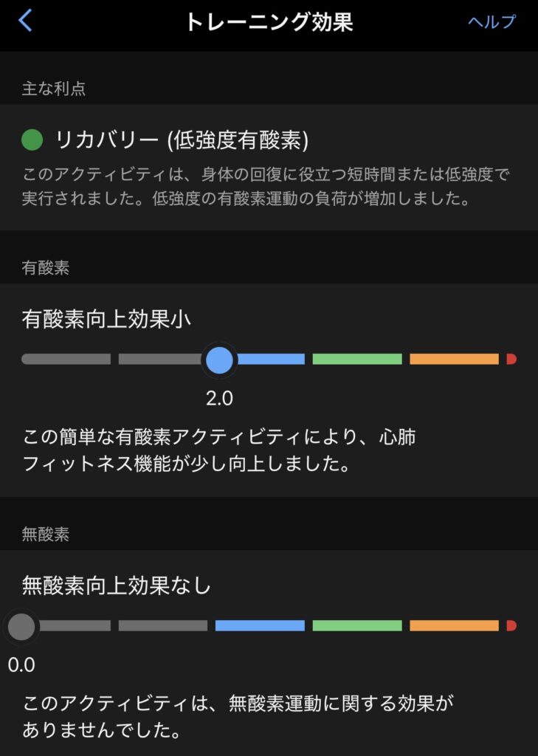
Task: Tap the aerobic score value 2.0
Action: (x=219, y=399)
